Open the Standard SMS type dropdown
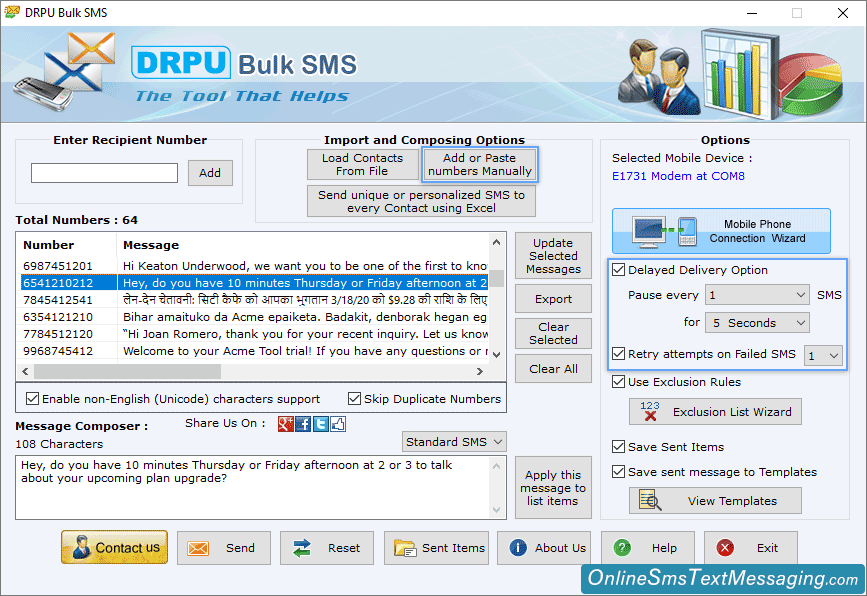 click(454, 442)
